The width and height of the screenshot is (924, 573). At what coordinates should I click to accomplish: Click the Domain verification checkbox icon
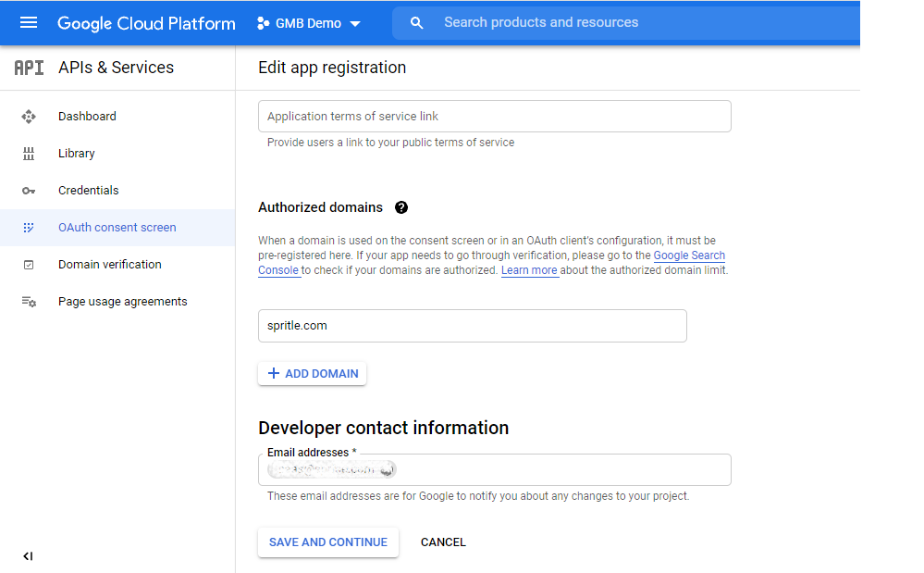[x=29, y=265]
